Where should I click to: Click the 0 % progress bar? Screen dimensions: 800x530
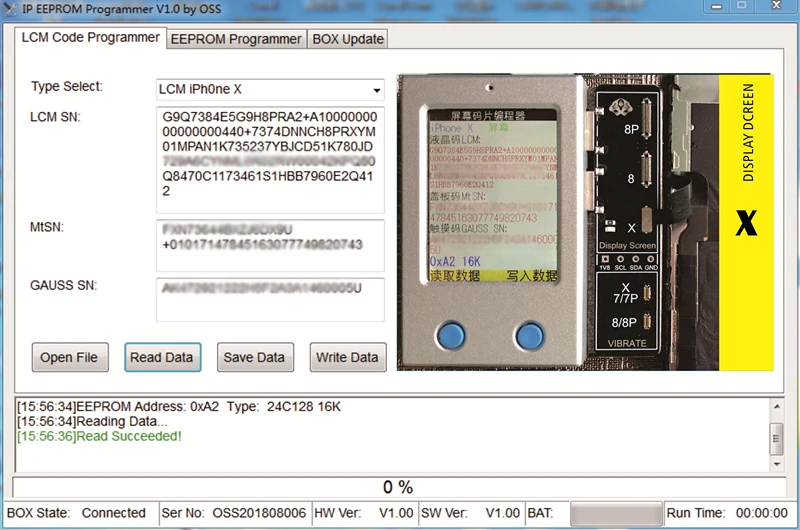[x=399, y=487]
